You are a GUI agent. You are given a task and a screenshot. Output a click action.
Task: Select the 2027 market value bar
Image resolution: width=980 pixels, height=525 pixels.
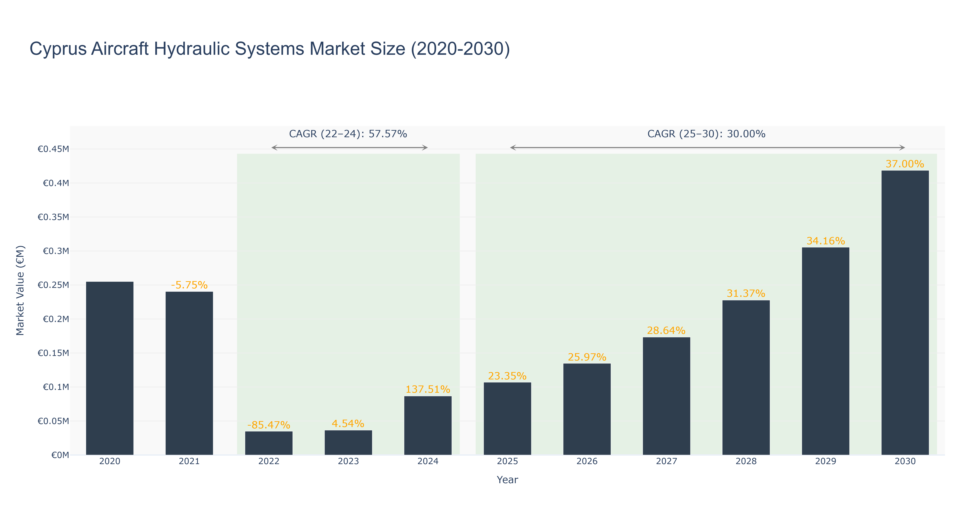(666, 396)
